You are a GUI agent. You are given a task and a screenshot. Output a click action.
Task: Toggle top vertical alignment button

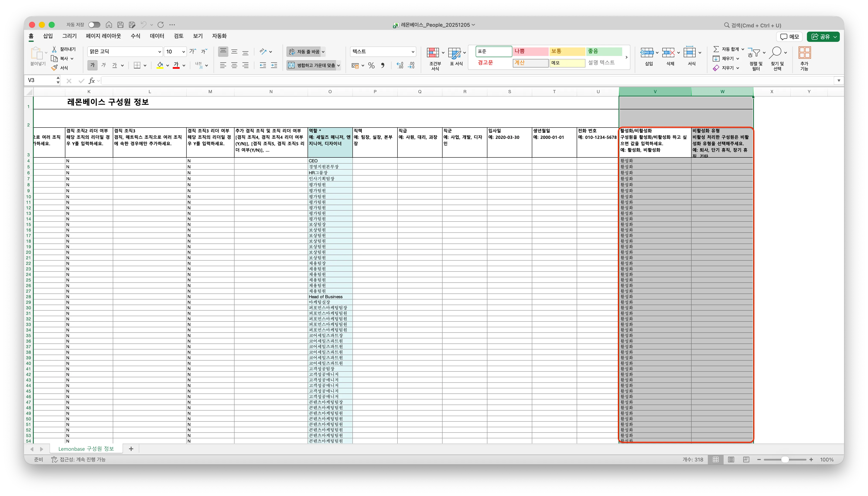click(x=223, y=51)
